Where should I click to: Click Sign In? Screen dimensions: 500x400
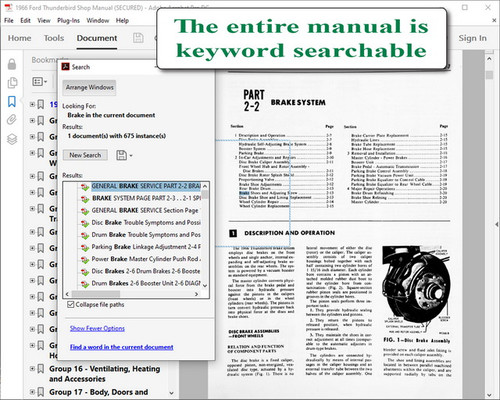coord(472,38)
